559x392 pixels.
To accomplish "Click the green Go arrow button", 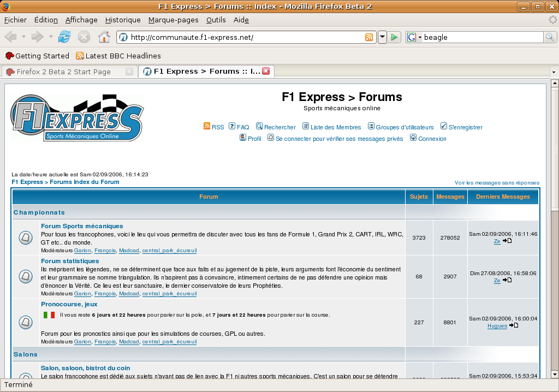I will tap(394, 37).
